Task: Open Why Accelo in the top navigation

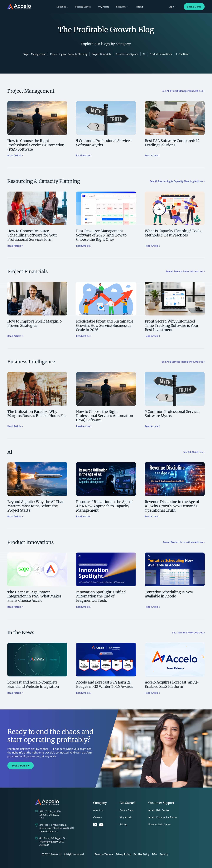Action: 103,7
